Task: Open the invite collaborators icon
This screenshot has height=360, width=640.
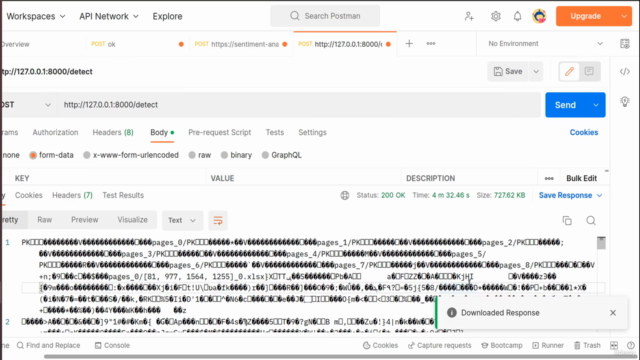Action: pyautogui.click(x=469, y=16)
